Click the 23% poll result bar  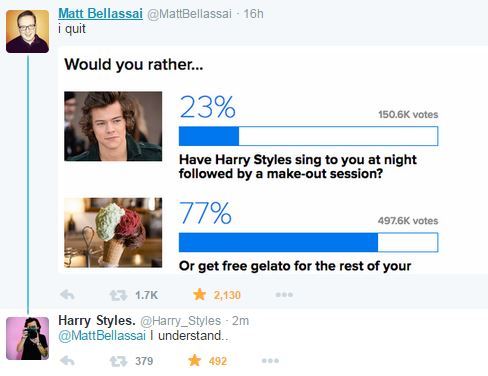pyautogui.click(x=308, y=136)
